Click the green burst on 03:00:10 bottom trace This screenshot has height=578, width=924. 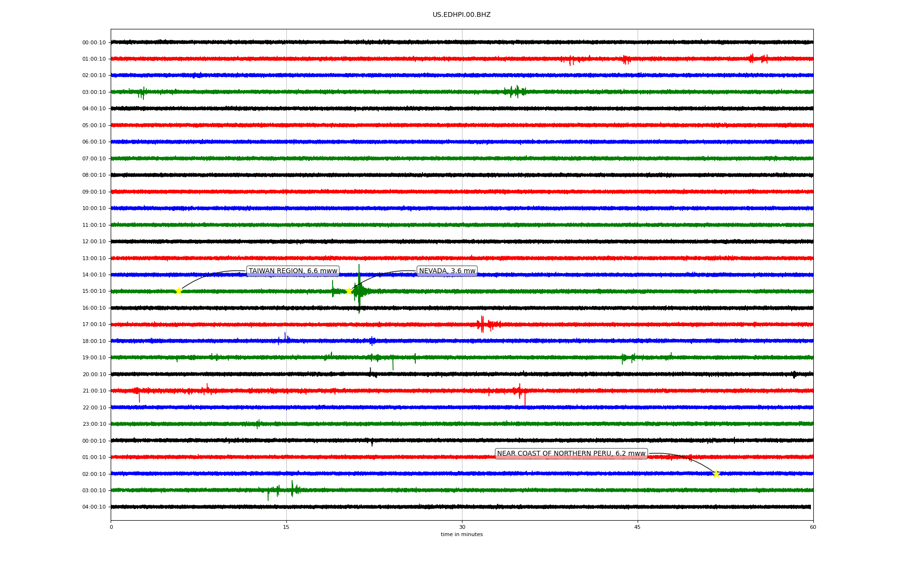click(292, 489)
